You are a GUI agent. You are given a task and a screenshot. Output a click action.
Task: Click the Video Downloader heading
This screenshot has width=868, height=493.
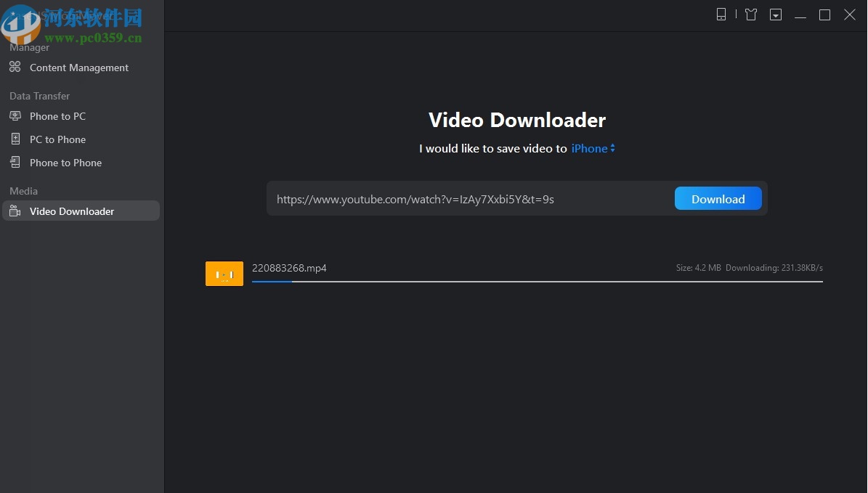coord(517,120)
